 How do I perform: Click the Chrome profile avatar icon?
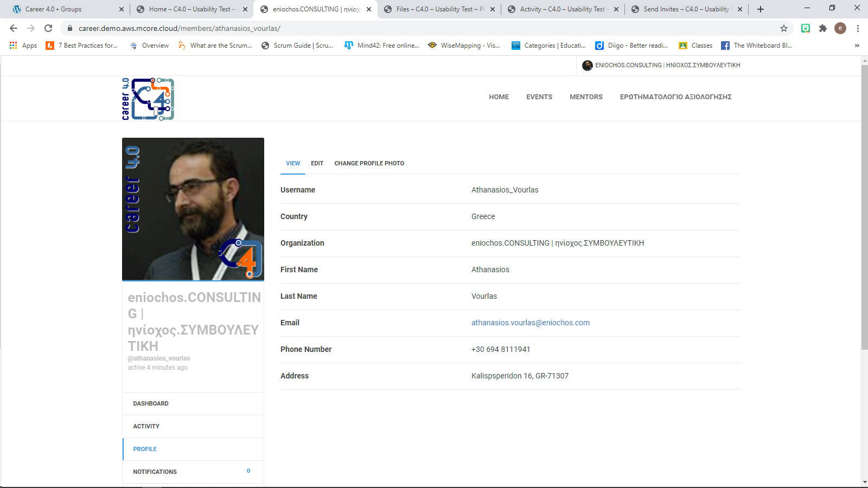click(x=840, y=28)
